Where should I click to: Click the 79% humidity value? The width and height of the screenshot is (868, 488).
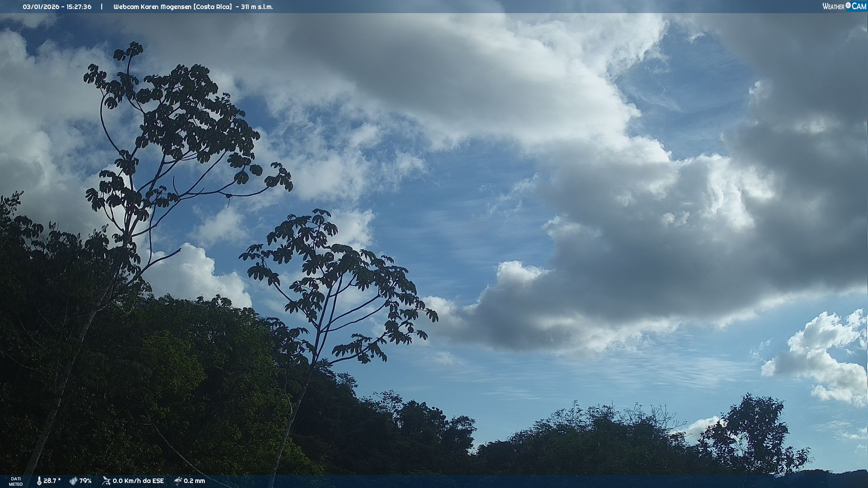(x=85, y=481)
